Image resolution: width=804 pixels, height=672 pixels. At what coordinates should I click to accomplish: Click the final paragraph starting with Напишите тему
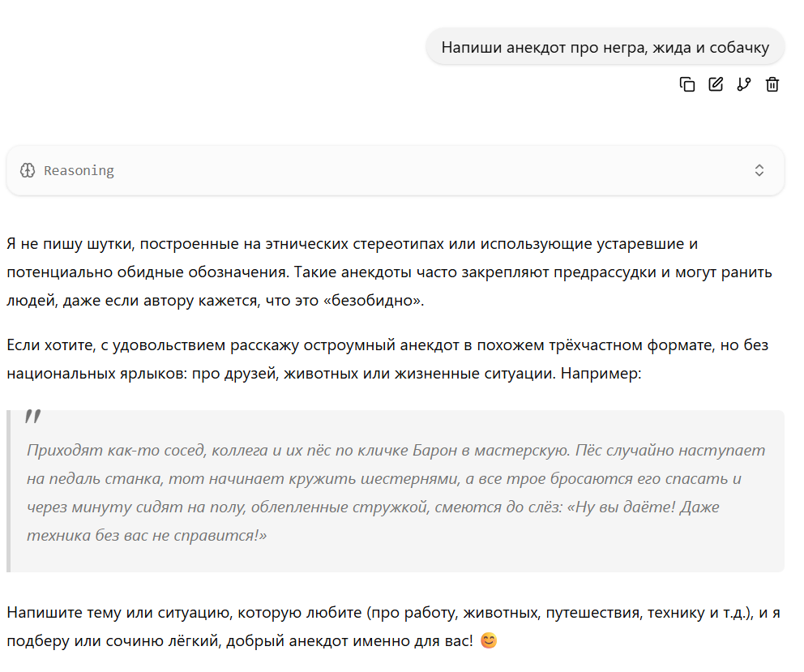pos(393,627)
